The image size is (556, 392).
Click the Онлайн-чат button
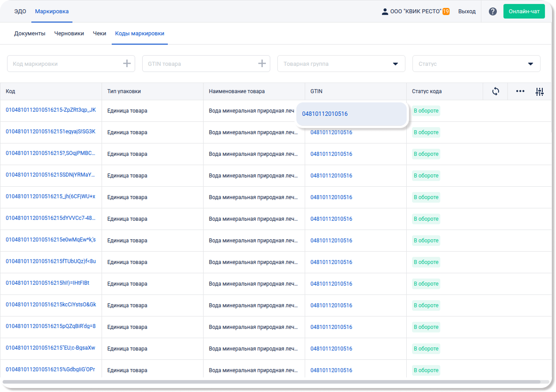tap(524, 11)
